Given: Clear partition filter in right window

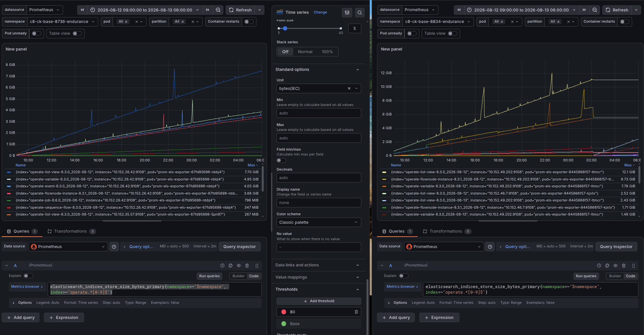Looking at the screenshot, I should (x=568, y=22).
